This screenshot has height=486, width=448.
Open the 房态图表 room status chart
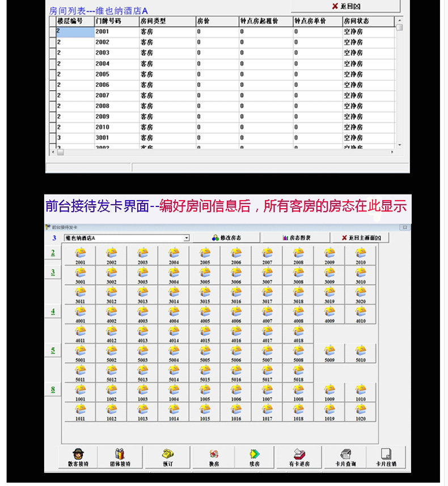[297, 238]
